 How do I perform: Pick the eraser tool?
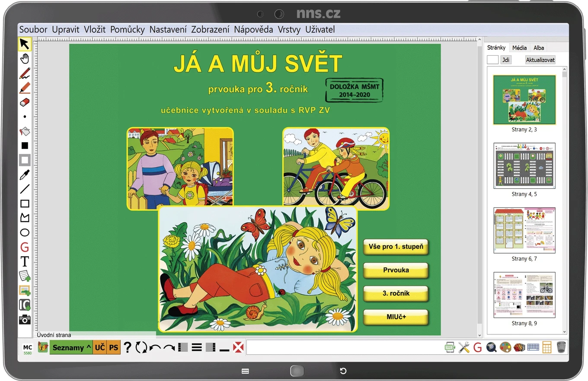coord(25,102)
